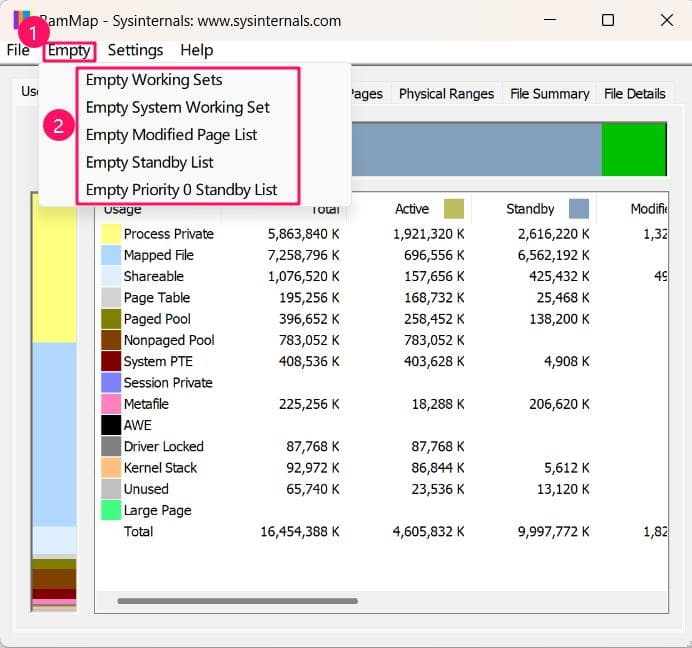
Task: Click the Kernel Stack orange swatch
Action: coord(111,467)
